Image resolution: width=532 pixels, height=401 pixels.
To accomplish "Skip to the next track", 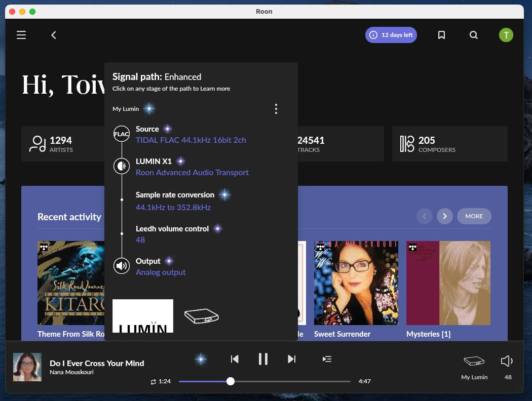I will (x=291, y=359).
